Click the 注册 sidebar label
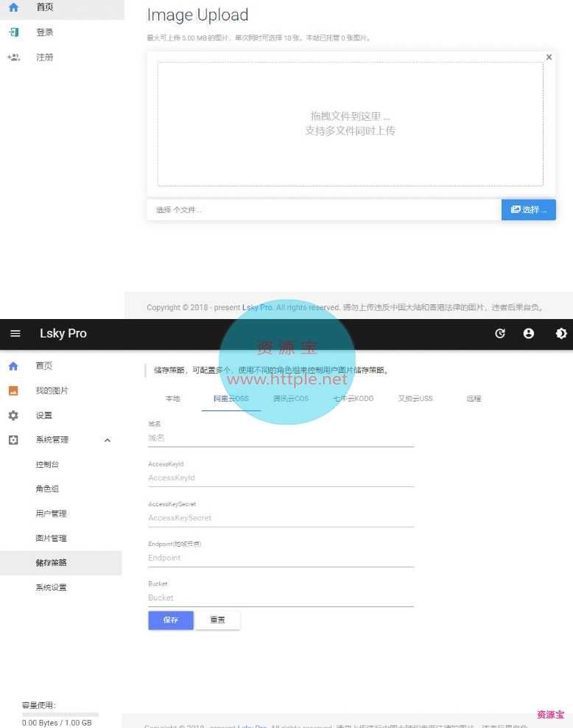 (45, 57)
